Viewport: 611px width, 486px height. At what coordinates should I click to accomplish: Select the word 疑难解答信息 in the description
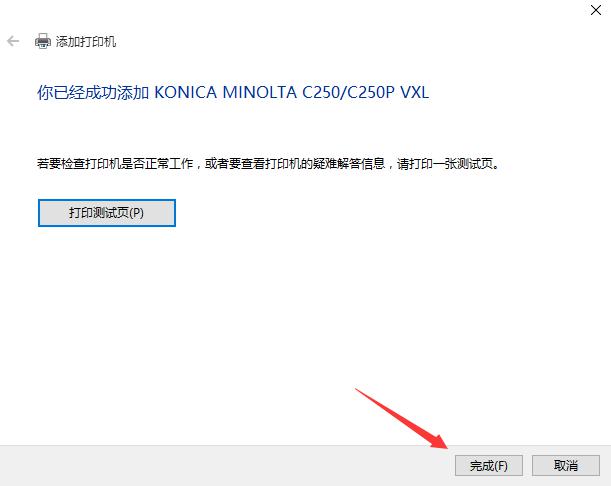(349, 164)
